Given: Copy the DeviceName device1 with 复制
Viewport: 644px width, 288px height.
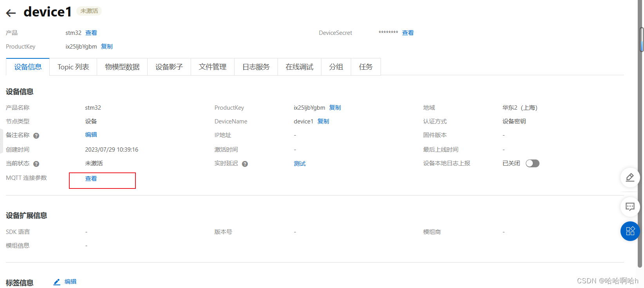Looking at the screenshot, I should coord(323,121).
